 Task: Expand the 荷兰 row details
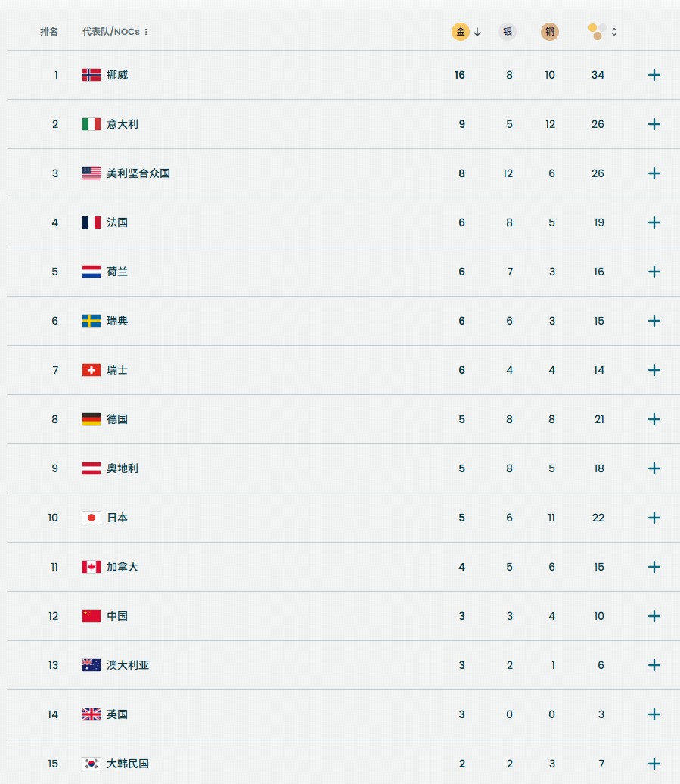pyautogui.click(x=654, y=272)
